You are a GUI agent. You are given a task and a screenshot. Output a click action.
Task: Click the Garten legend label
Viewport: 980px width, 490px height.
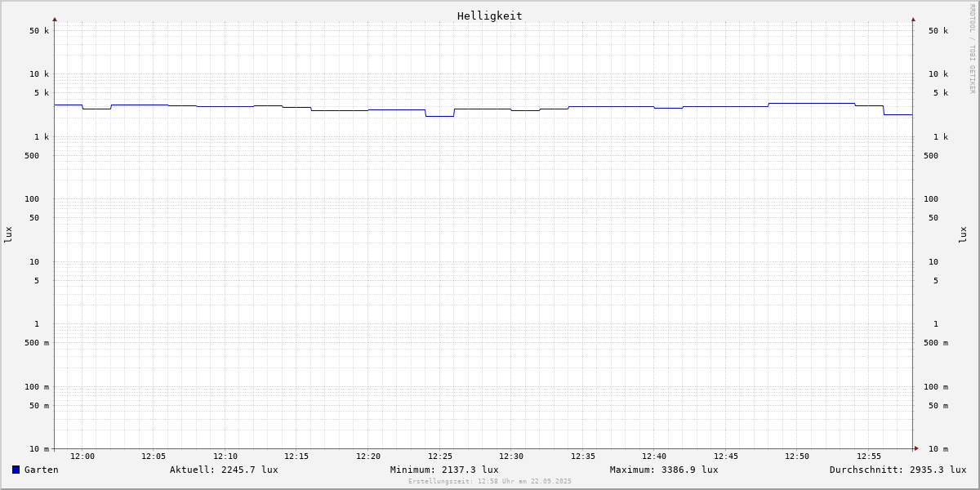click(x=41, y=470)
